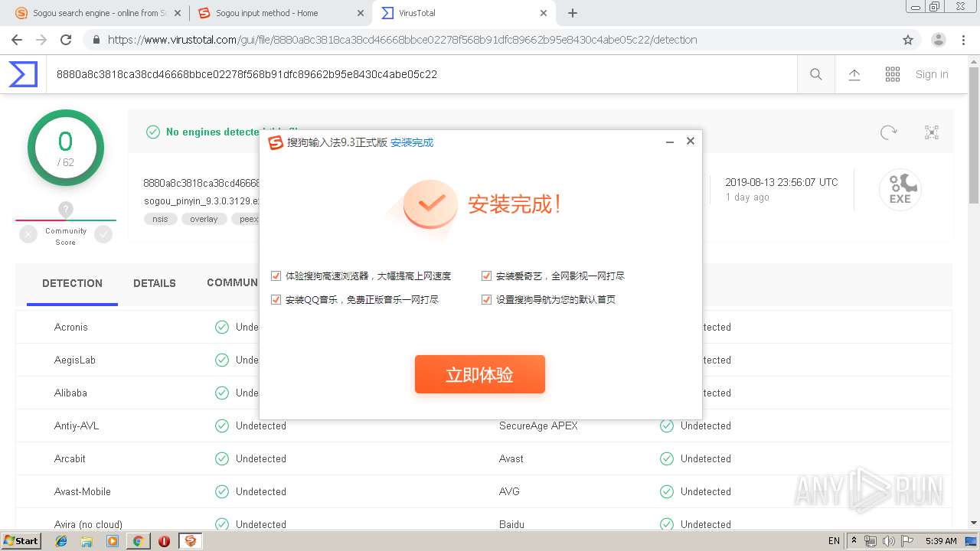Uncheck the Sogou browser option
The width and height of the screenshot is (980, 551).
(x=276, y=275)
